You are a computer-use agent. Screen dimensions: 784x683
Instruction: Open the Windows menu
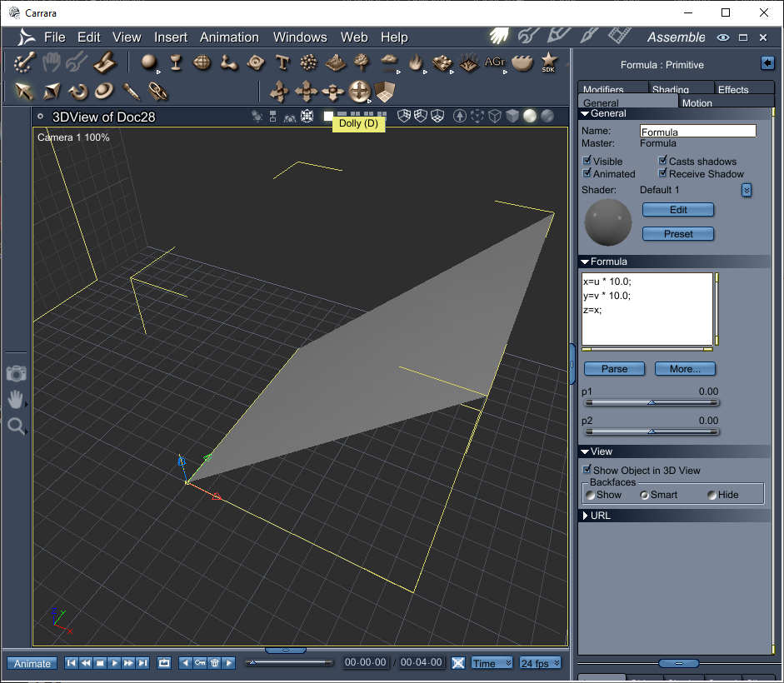click(300, 37)
